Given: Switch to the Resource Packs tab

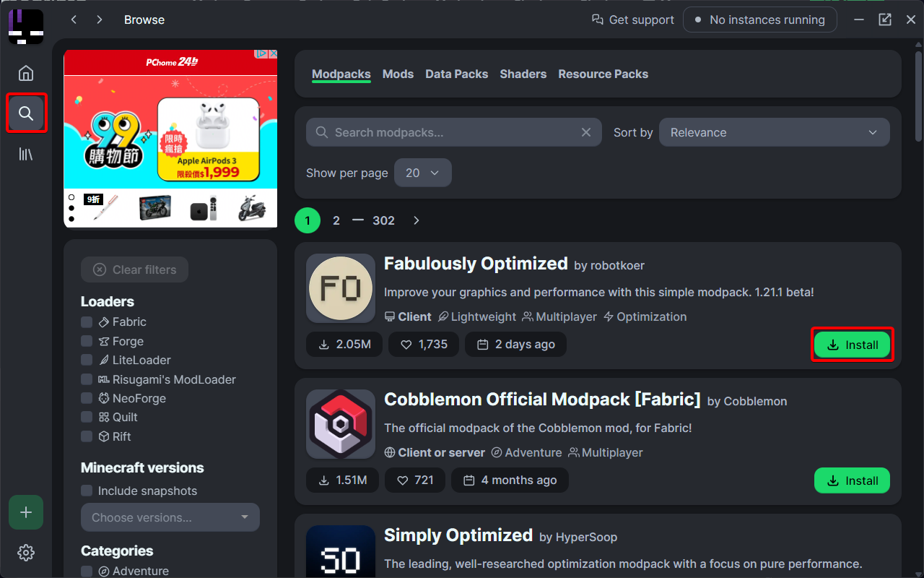Looking at the screenshot, I should click(603, 74).
